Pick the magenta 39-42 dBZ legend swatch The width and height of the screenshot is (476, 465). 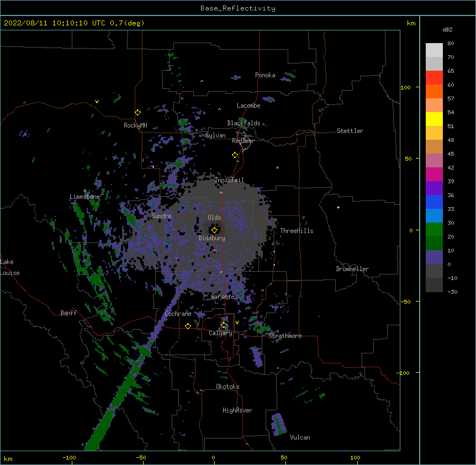pyautogui.click(x=434, y=174)
